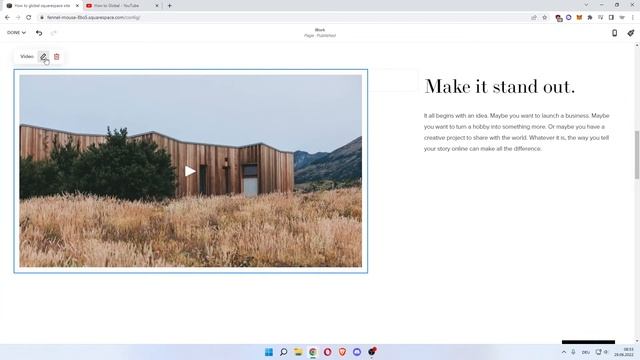Go forward in browser history
640x360 pixels.
pyautogui.click(x=18, y=18)
